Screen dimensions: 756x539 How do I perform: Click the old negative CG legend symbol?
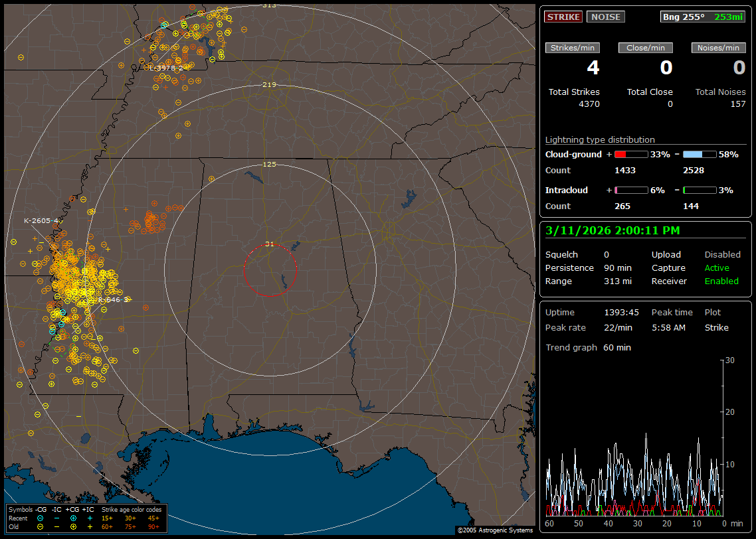(x=41, y=526)
